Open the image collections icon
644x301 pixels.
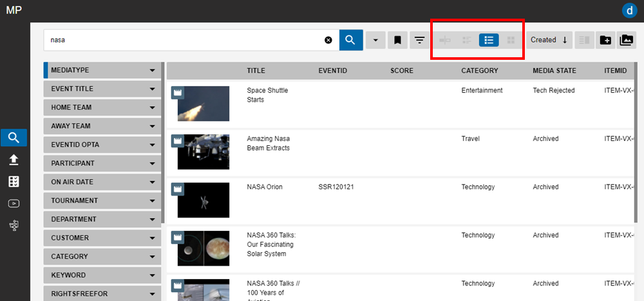(626, 40)
